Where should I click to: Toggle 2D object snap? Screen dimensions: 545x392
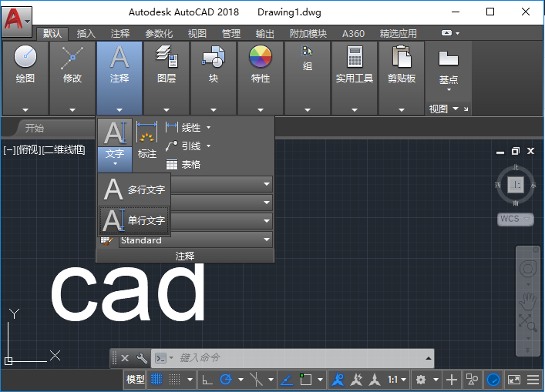pos(305,380)
